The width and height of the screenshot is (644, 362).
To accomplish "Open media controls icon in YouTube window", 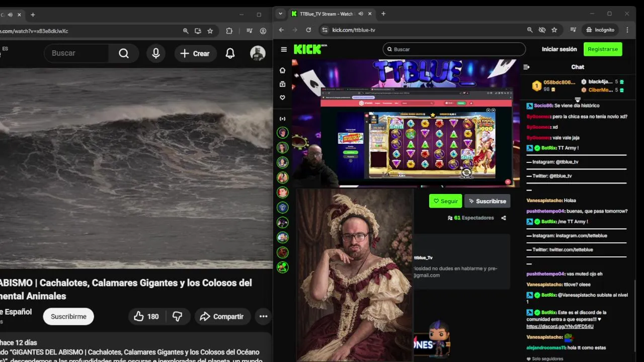I will pos(249,31).
